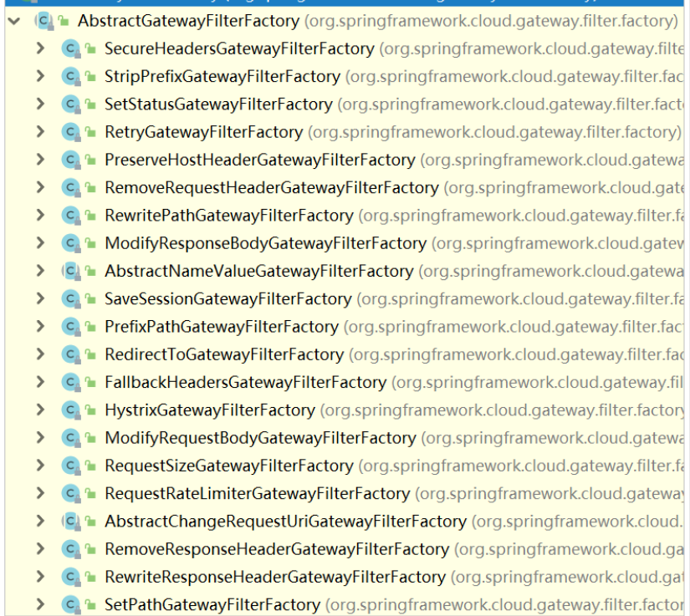This screenshot has width=690, height=616.
Task: Expand the SaveSessionGatewayFilterFactory node
Action: pos(40,298)
